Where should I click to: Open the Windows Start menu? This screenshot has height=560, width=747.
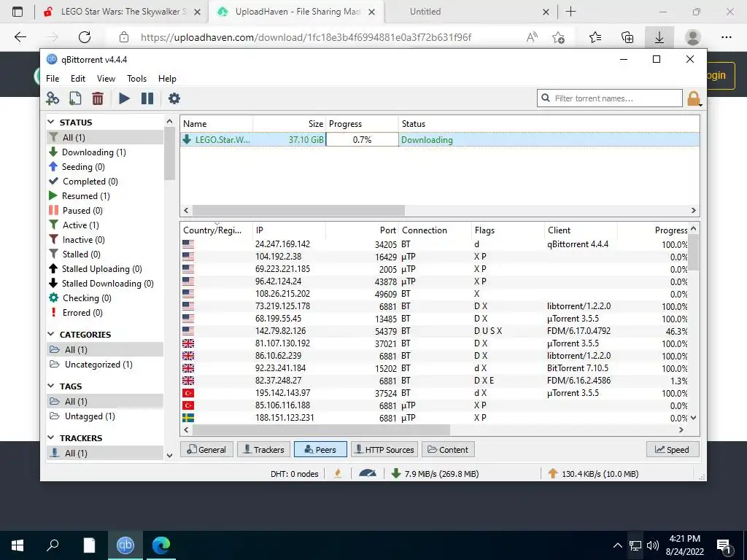coord(18,545)
